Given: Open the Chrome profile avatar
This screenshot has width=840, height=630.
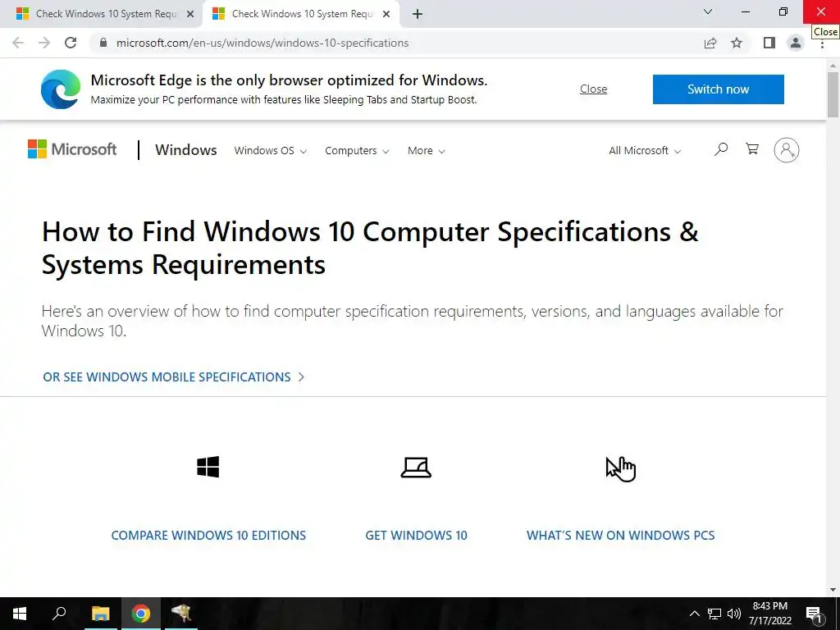Looking at the screenshot, I should 796,43.
